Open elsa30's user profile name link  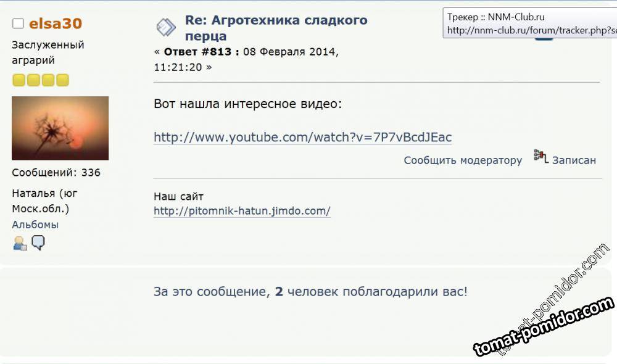pyautogui.click(x=56, y=23)
